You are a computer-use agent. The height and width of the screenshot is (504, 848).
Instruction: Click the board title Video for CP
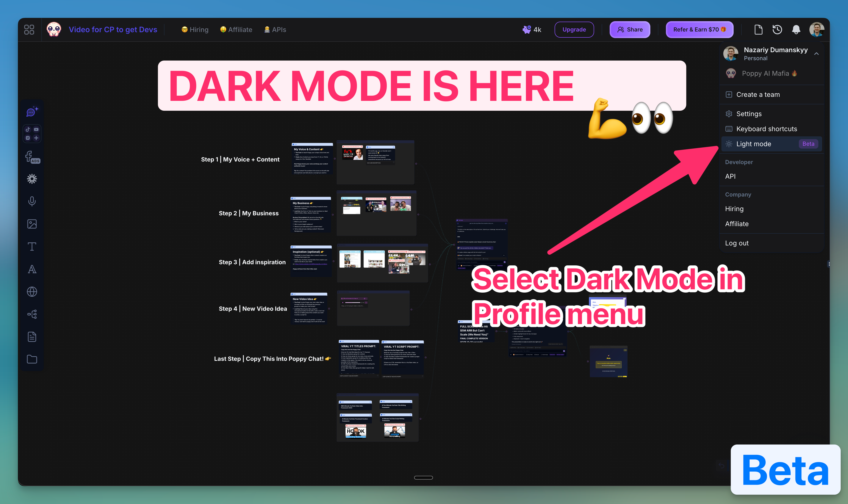click(113, 30)
